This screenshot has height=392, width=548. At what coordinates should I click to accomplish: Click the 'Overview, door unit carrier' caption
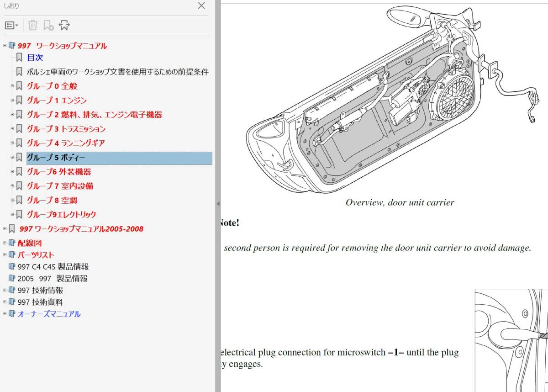click(400, 202)
